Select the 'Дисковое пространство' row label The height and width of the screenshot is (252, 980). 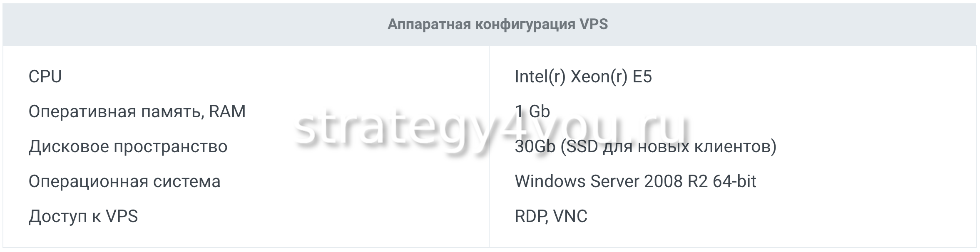pyautogui.click(x=128, y=146)
